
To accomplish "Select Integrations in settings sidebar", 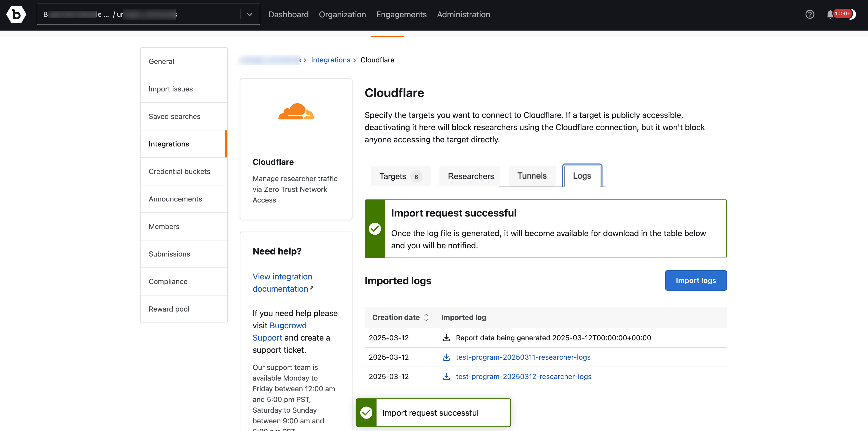I will (x=184, y=144).
